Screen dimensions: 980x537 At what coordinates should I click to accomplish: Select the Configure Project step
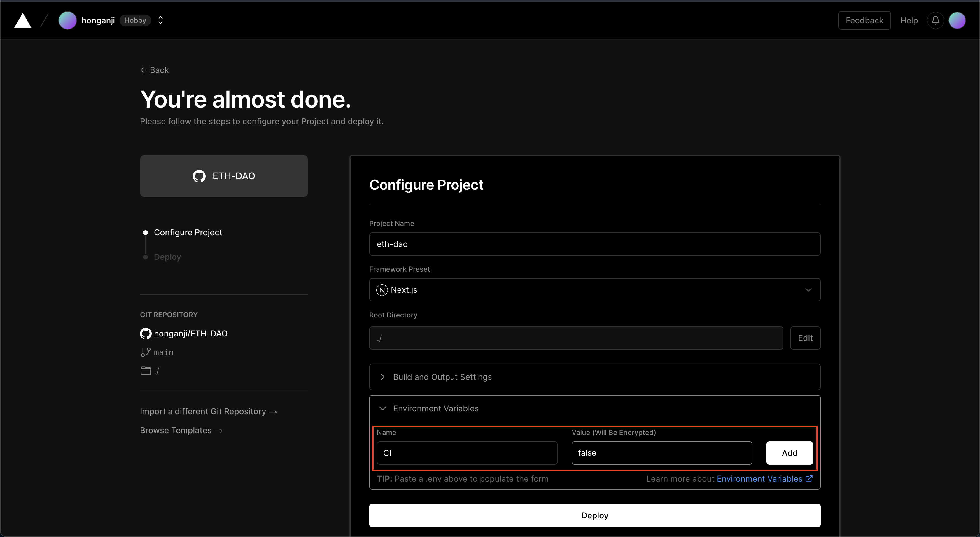point(188,232)
